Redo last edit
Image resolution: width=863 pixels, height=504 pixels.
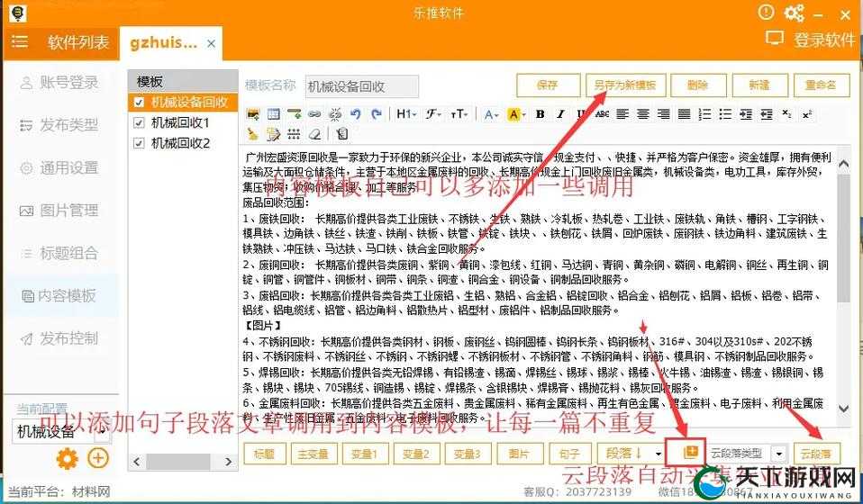point(377,113)
